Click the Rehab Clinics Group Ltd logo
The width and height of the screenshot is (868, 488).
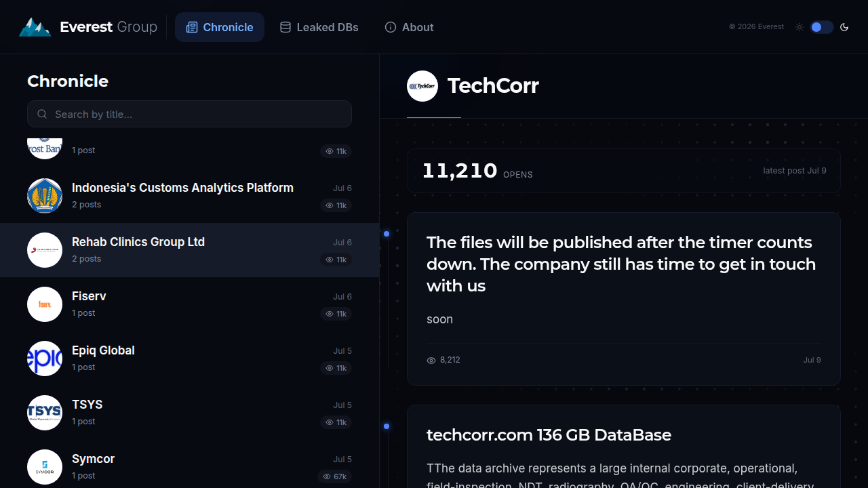pyautogui.click(x=45, y=250)
